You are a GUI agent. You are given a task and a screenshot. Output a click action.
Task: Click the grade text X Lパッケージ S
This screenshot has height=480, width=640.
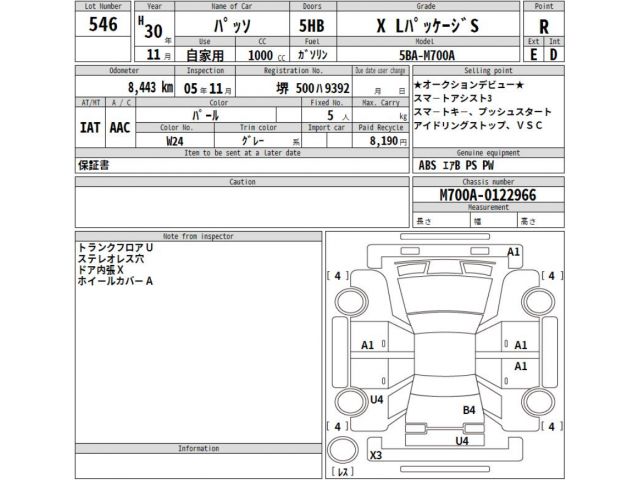[427, 26]
